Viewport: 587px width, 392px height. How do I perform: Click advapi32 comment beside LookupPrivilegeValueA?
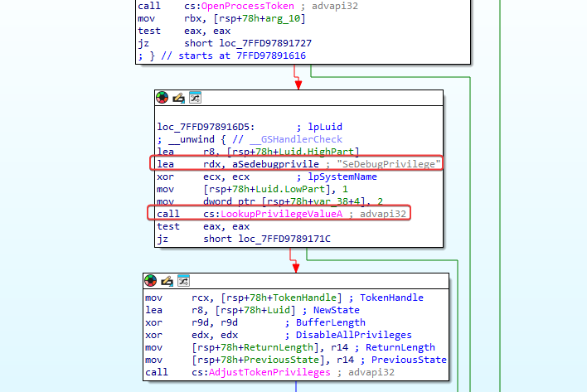point(382,214)
